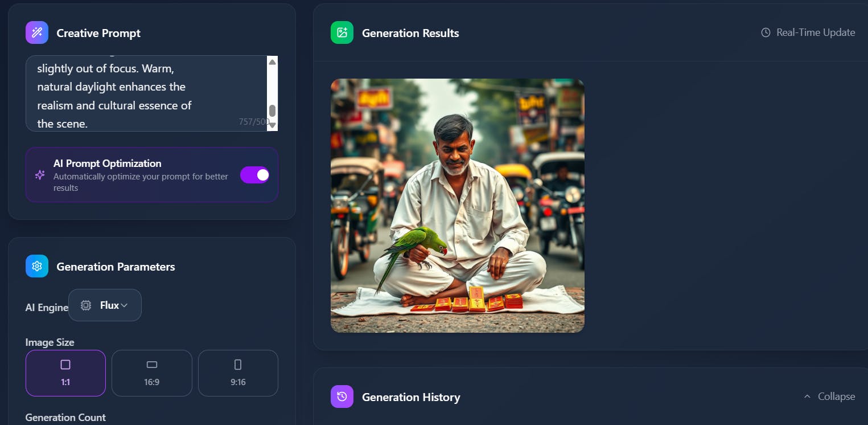Click the Generation Parameters heading
This screenshot has height=425, width=868.
tap(116, 267)
